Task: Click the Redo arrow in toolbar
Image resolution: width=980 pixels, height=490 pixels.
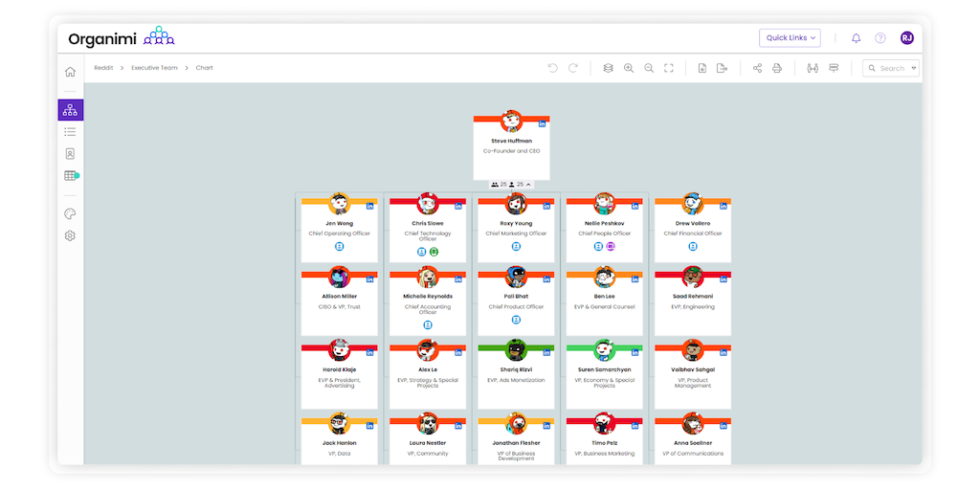Action: click(x=573, y=68)
